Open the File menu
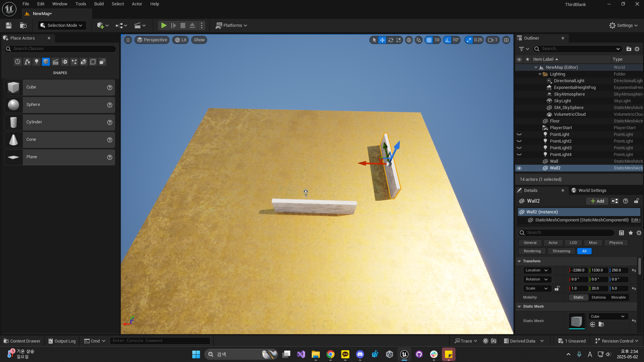This screenshot has height=362, width=644. [26, 4]
